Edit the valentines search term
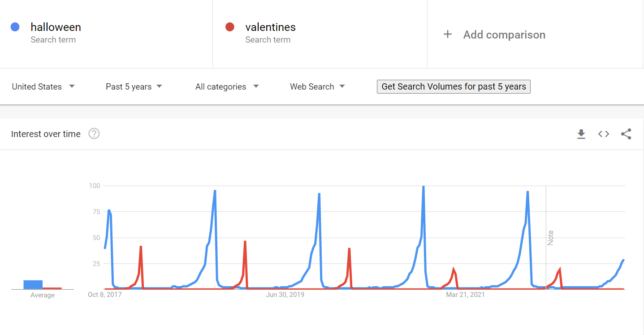The image size is (644, 335). coord(270,27)
